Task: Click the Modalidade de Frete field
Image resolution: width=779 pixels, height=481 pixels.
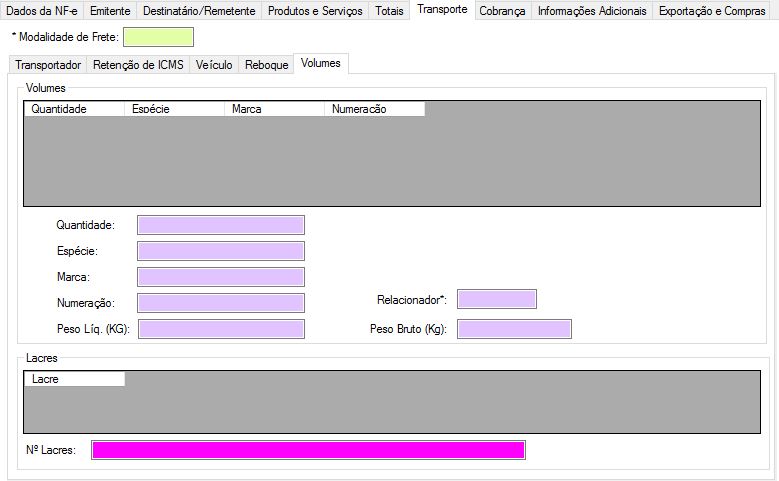Action: point(158,37)
